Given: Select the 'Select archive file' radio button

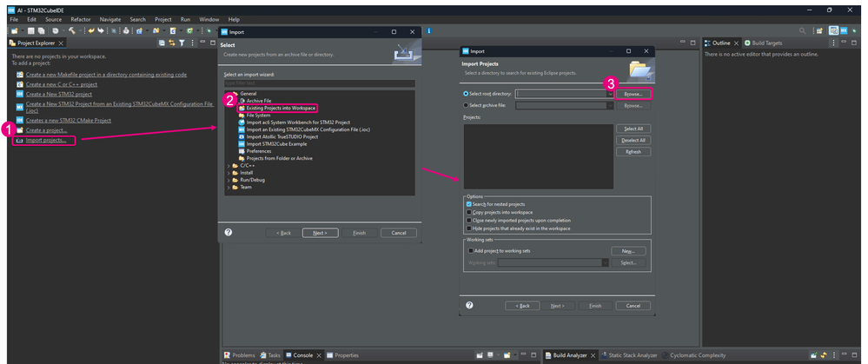Looking at the screenshot, I should click(466, 105).
